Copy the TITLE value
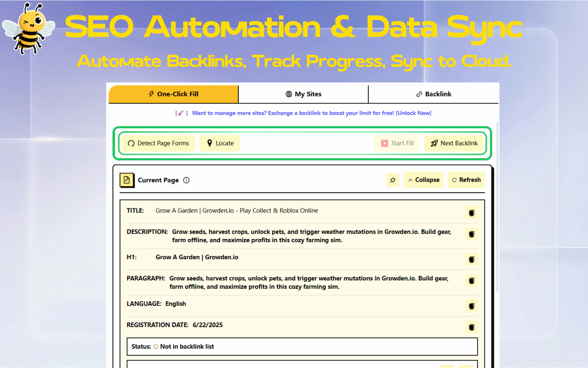This screenshot has width=588, height=368. [471, 213]
